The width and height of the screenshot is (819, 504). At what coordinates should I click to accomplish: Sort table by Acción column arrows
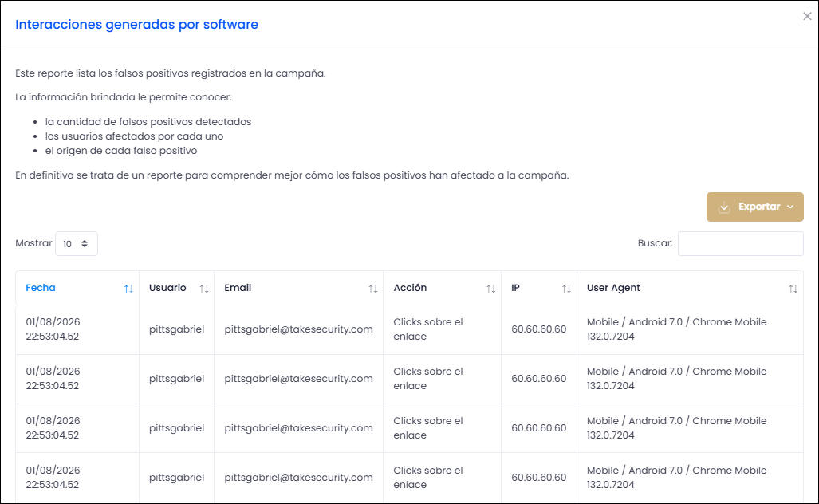(x=491, y=289)
